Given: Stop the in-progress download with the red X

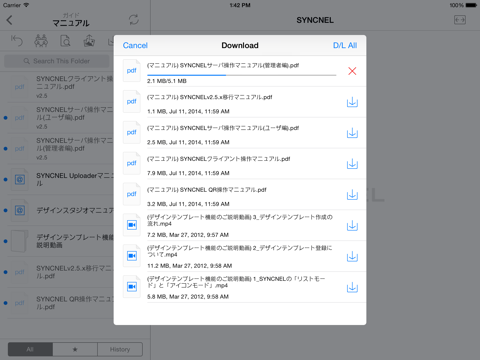Looking at the screenshot, I should 352,71.
